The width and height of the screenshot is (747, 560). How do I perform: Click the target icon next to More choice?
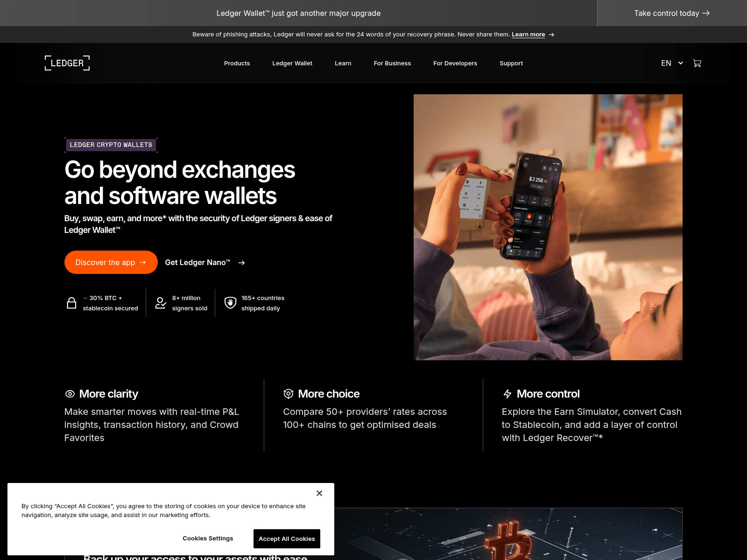coord(289,394)
